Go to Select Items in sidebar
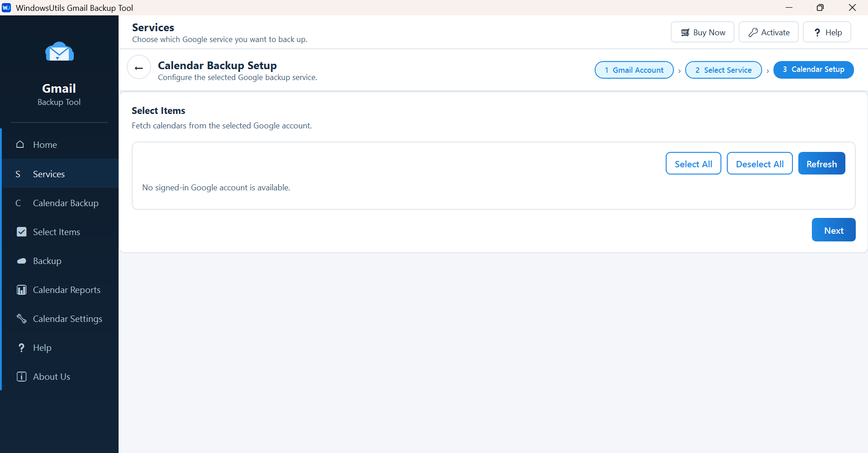Screen dimensions: 868x453 pyautogui.click(x=60, y=232)
